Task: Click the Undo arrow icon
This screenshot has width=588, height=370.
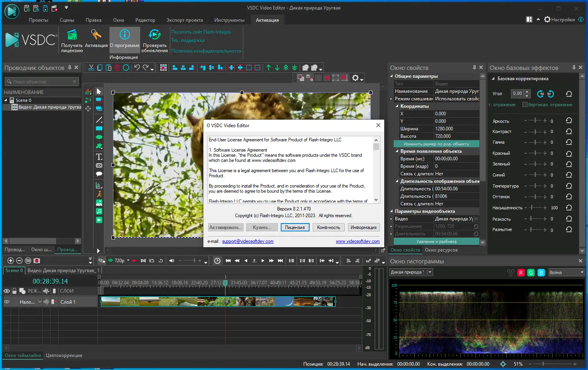Action: pyautogui.click(x=137, y=68)
